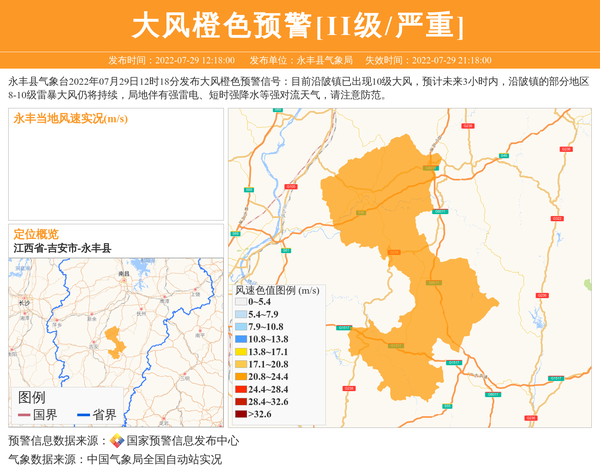Select the 南昌 city marker on the overview map
This screenshot has height=471, width=600.
(125, 279)
